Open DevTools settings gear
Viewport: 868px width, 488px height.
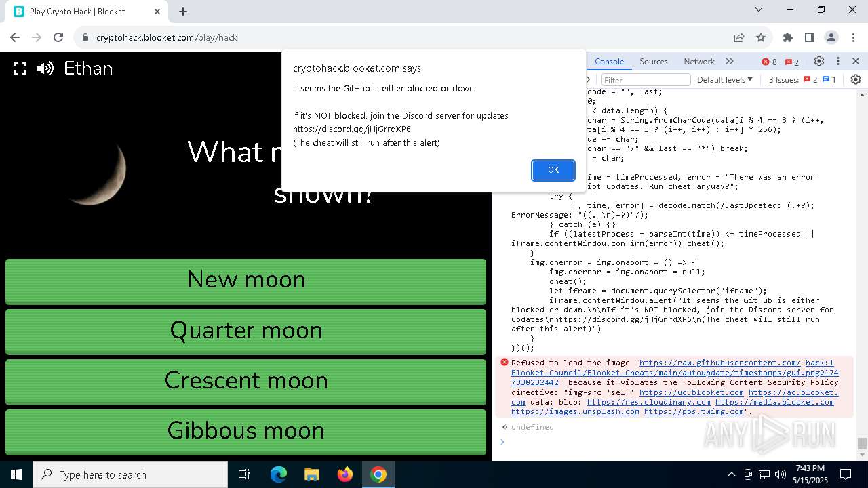pos(819,61)
